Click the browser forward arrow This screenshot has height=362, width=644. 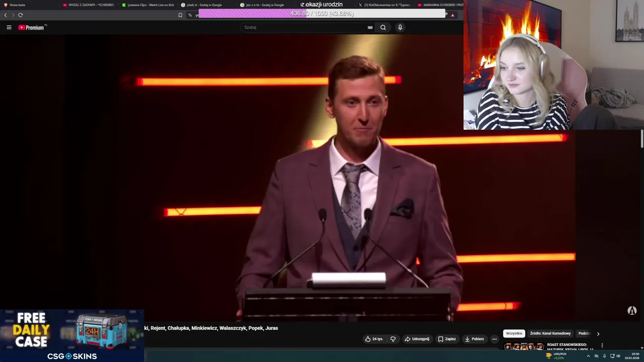(13, 15)
